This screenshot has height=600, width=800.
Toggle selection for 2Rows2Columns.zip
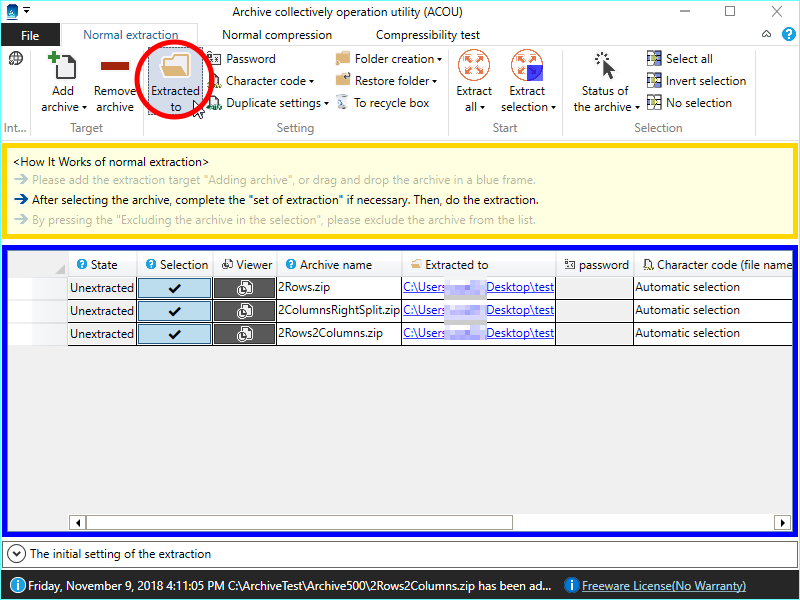click(174, 334)
